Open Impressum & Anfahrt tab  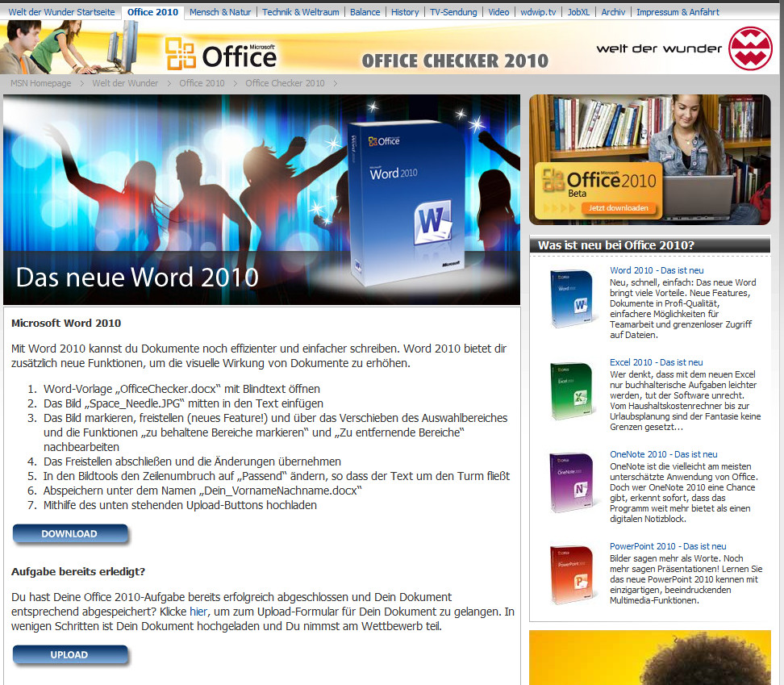(x=678, y=12)
